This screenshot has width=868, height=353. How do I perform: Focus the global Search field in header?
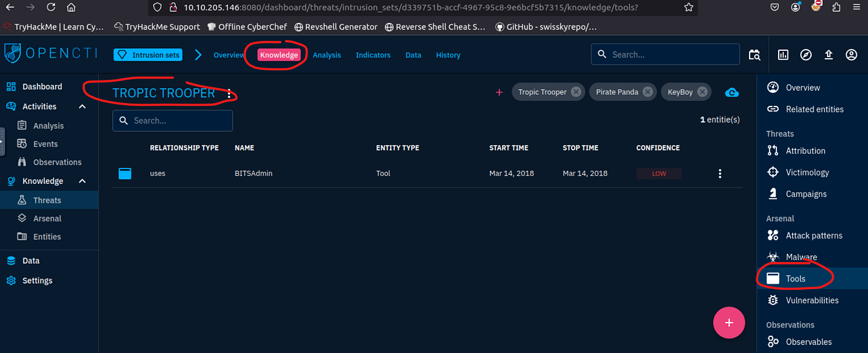pos(665,54)
